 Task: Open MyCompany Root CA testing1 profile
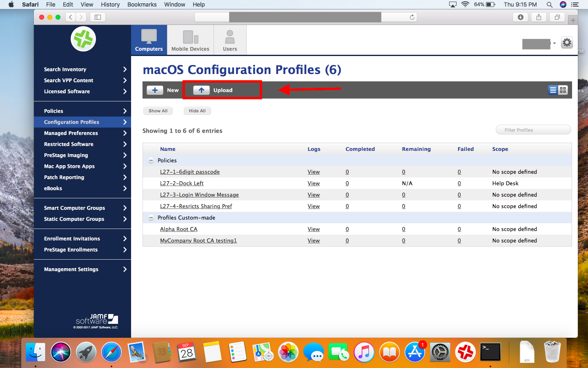coord(198,241)
